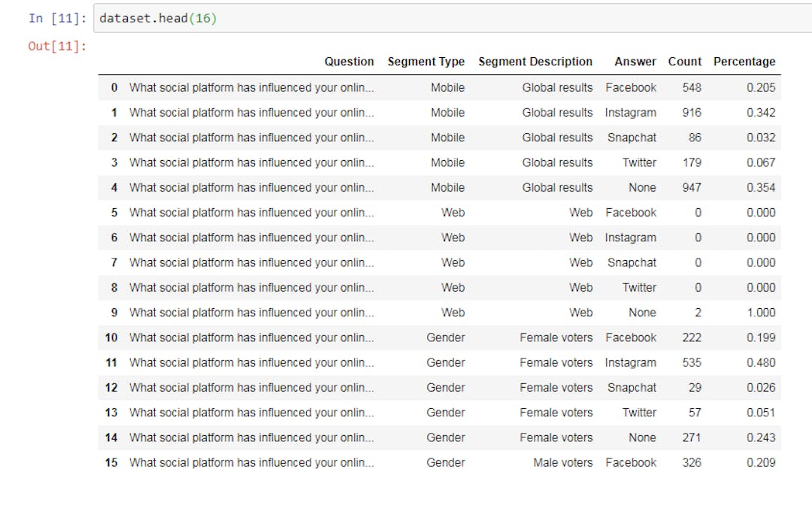Click the Count value 916

pyautogui.click(x=691, y=113)
